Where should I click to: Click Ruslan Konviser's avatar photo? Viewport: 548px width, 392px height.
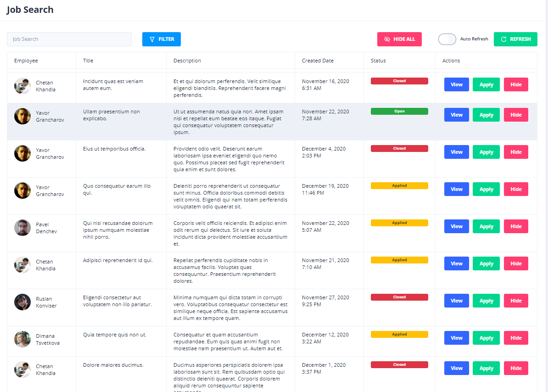pos(22,302)
